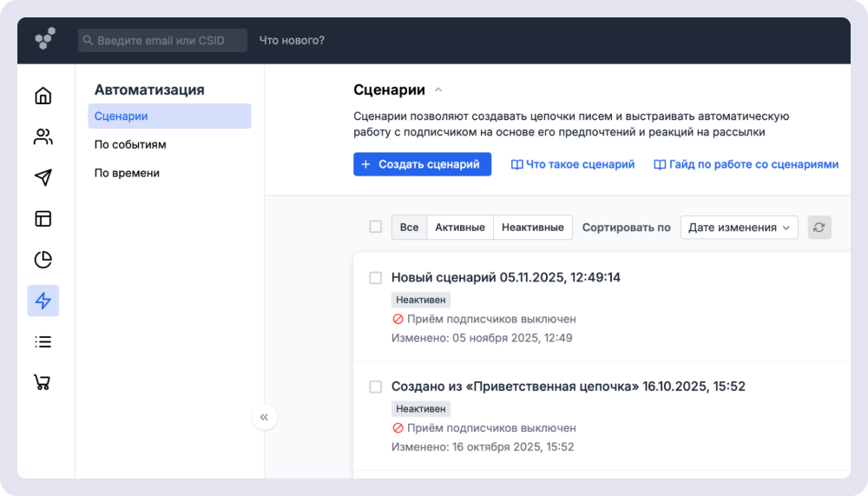
Task: Open the Subscribers people icon
Action: pyautogui.click(x=43, y=136)
